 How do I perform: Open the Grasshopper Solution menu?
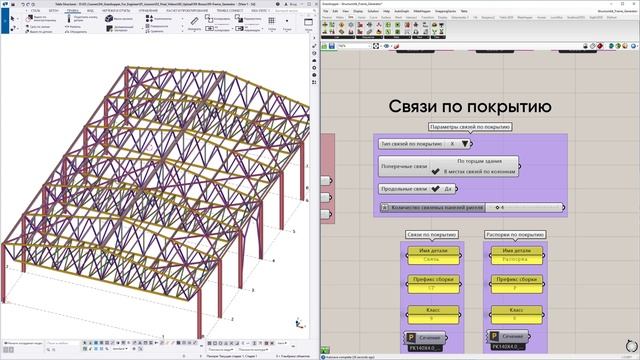373,11
